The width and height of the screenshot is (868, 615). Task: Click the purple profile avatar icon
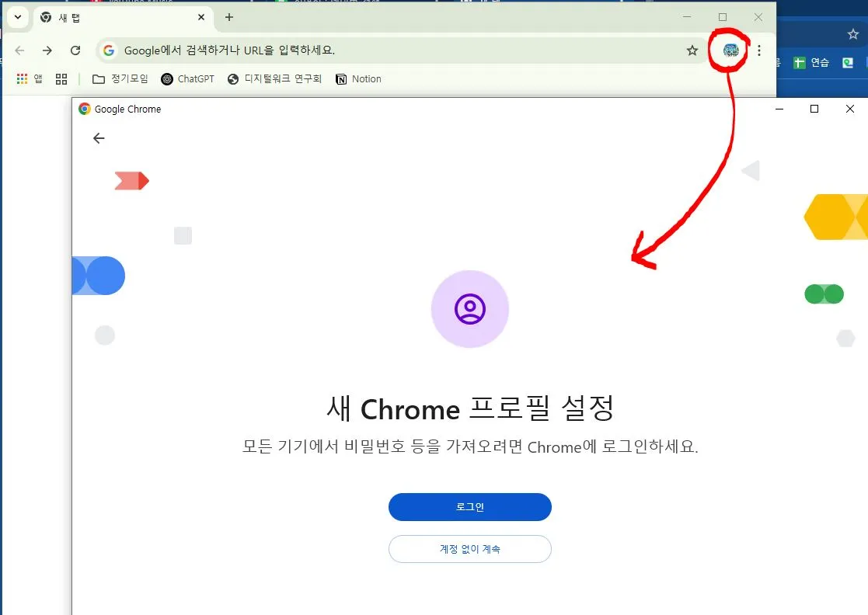(x=470, y=308)
